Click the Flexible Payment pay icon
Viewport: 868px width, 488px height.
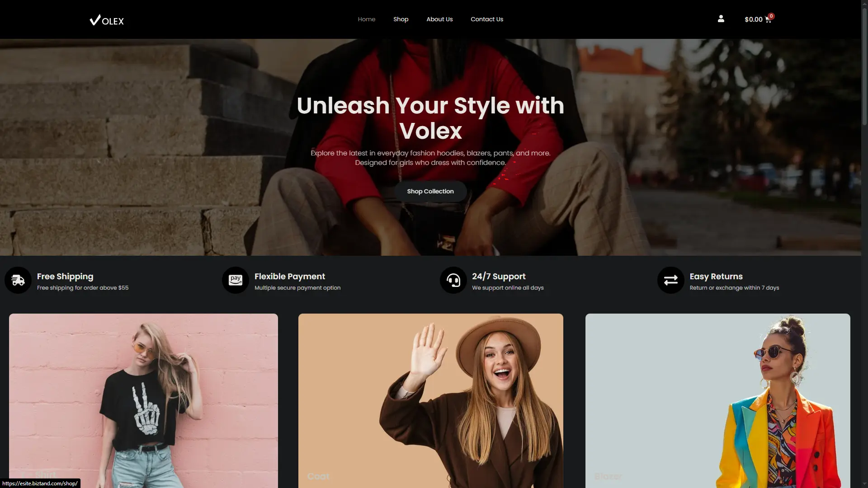pyautogui.click(x=236, y=280)
